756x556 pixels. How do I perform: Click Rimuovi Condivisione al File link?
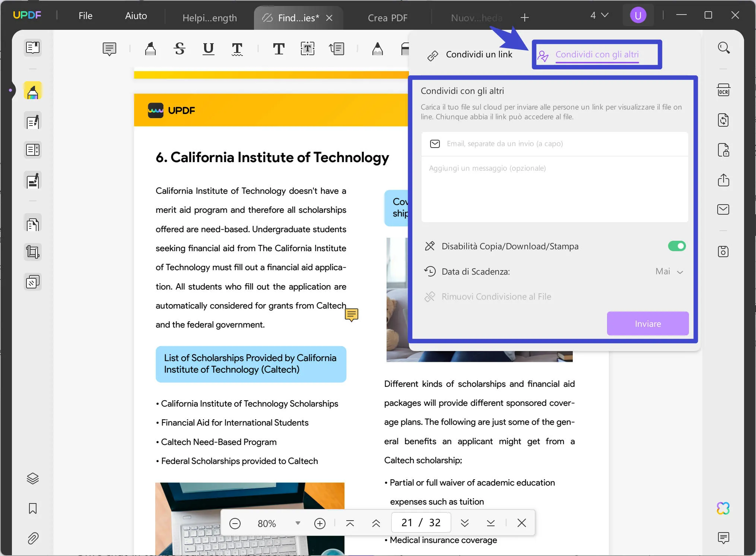[496, 296]
